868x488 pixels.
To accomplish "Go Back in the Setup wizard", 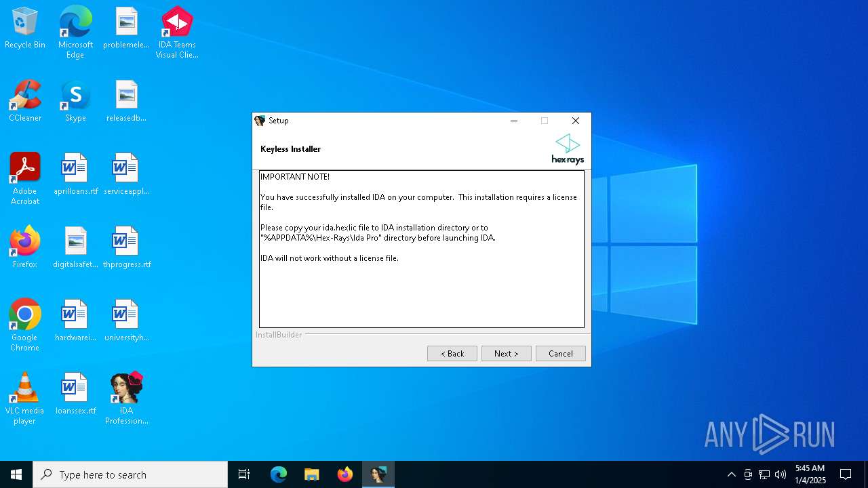I will point(452,353).
